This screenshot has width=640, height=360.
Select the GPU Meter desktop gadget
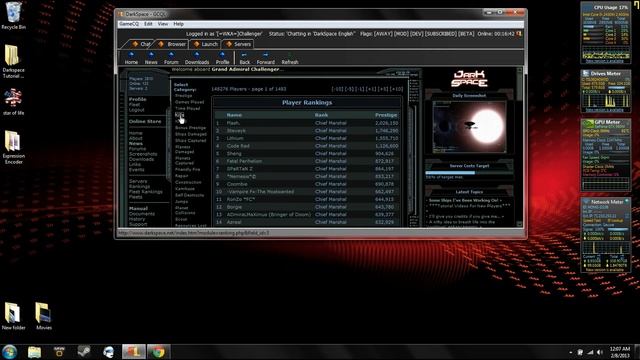(x=605, y=155)
